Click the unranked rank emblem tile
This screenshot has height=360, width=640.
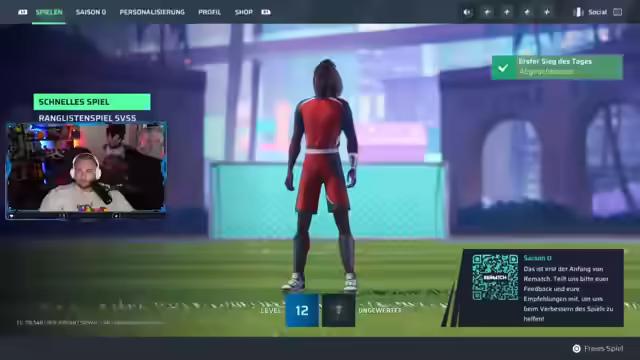coord(338,310)
